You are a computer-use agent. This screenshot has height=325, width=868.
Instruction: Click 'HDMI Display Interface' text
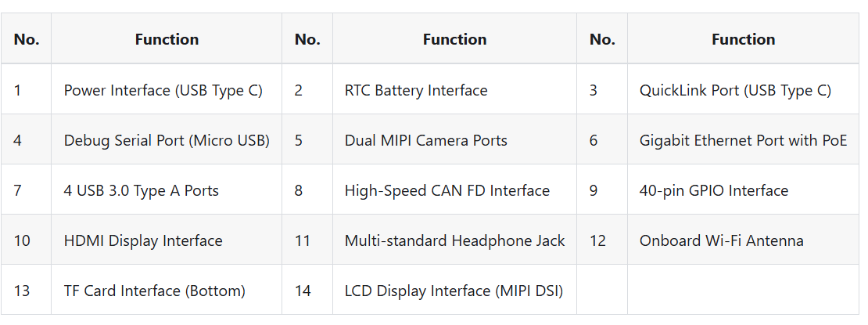(143, 240)
